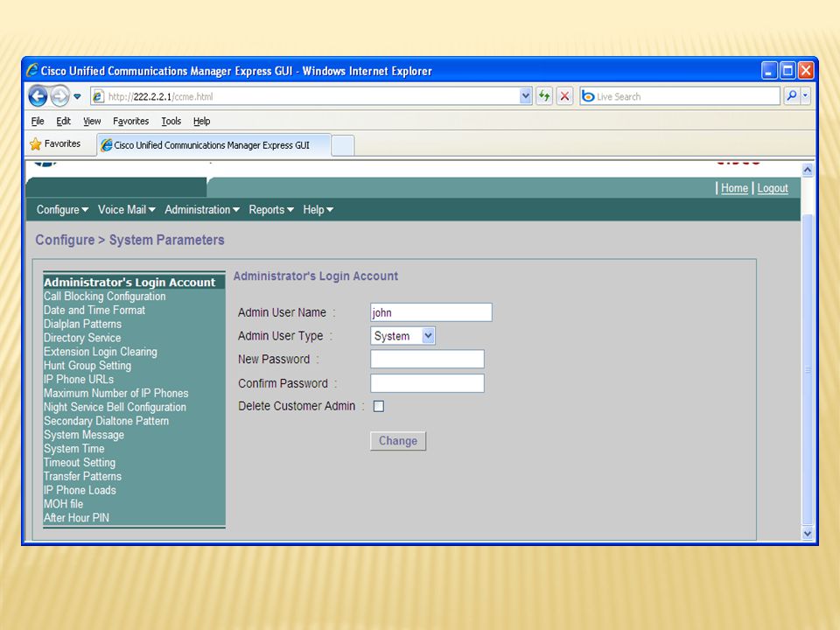This screenshot has height=630, width=840.
Task: Open Directory Service settings
Action: (x=82, y=338)
